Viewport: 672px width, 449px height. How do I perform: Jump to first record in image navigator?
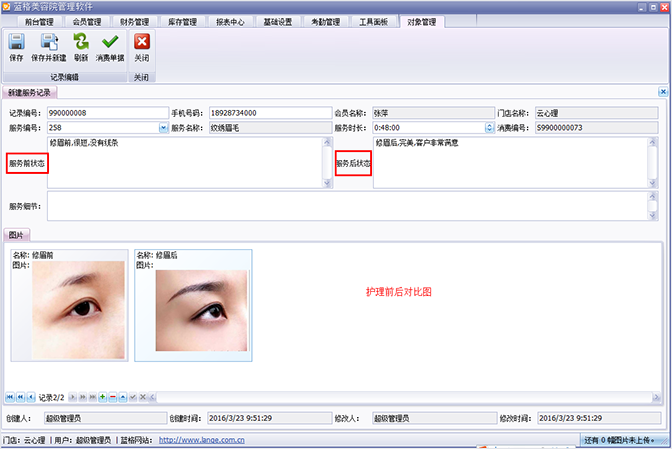[x=9, y=397]
